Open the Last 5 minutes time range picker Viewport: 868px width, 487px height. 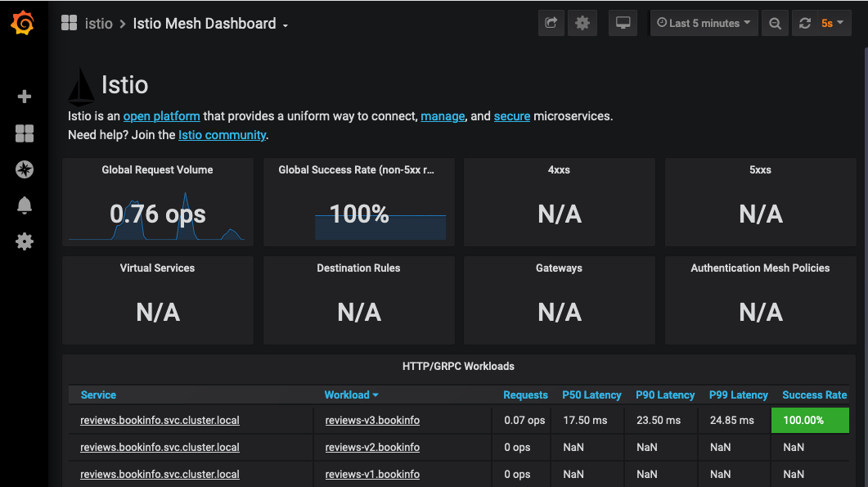(704, 23)
